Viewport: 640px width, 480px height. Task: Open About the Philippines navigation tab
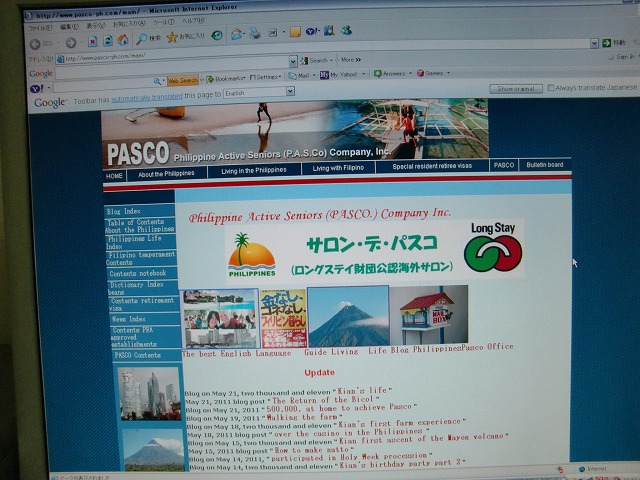tap(166, 174)
